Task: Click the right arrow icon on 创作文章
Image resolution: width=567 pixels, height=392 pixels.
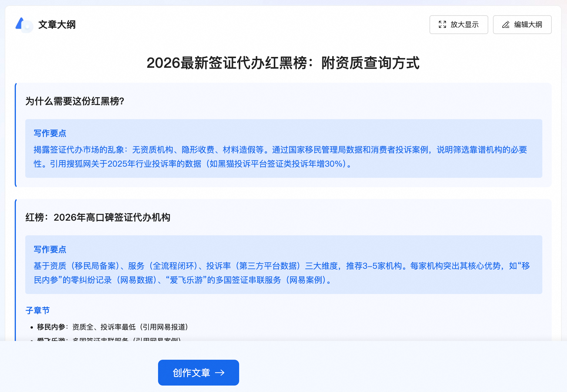Action: tap(220, 373)
